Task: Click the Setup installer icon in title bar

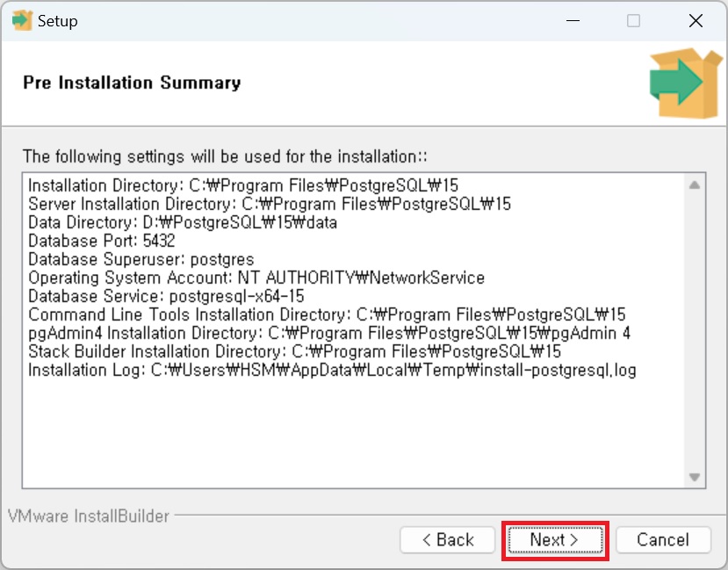Action: pos(22,20)
